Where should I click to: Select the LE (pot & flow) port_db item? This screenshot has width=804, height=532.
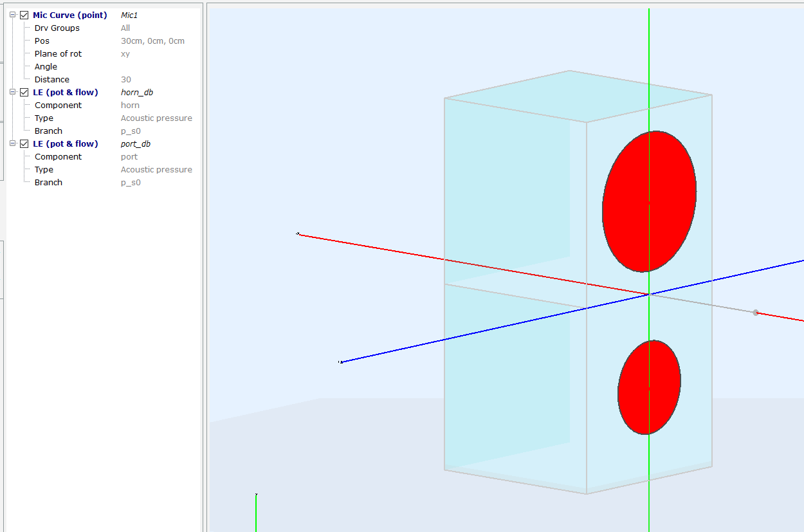click(66, 143)
